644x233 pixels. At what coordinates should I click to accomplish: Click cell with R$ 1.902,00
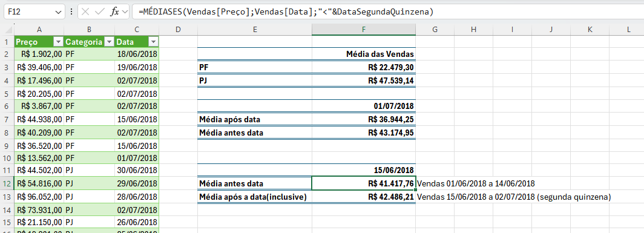pos(39,54)
